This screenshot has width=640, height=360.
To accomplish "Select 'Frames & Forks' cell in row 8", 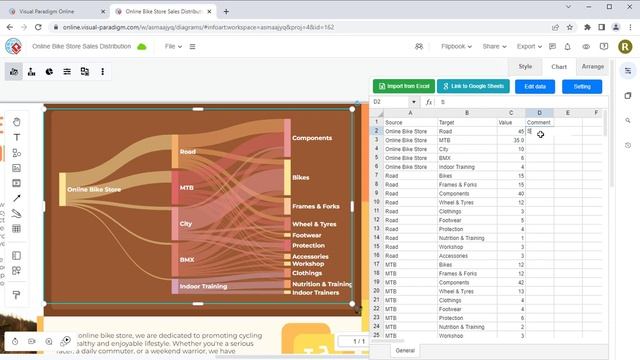I will pyautogui.click(x=467, y=184).
